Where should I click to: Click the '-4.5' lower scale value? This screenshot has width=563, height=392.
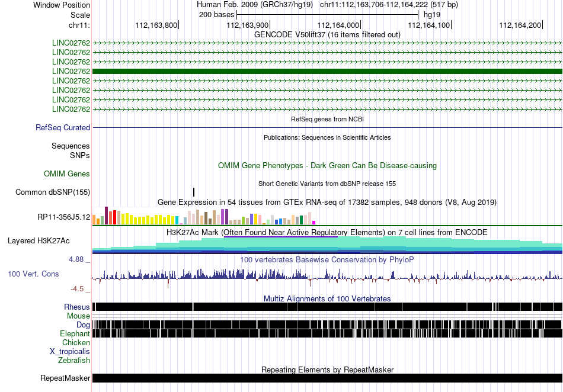pos(77,289)
